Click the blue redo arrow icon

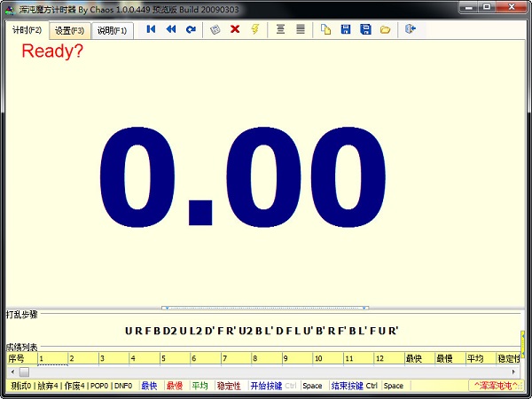point(191,29)
